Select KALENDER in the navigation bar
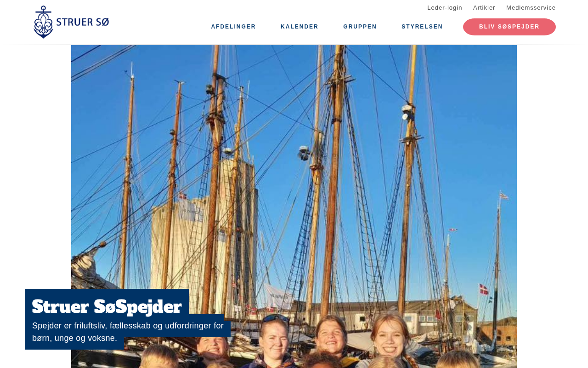This screenshot has width=588, height=368. [x=300, y=27]
